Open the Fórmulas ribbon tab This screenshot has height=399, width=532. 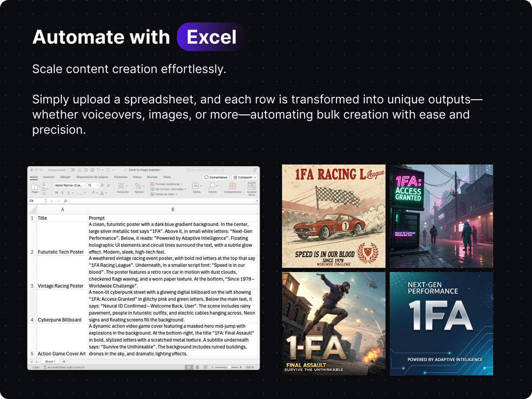click(120, 177)
